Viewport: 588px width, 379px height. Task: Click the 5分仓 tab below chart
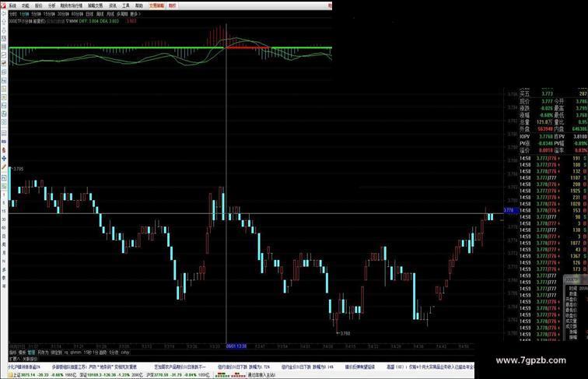[114, 353]
